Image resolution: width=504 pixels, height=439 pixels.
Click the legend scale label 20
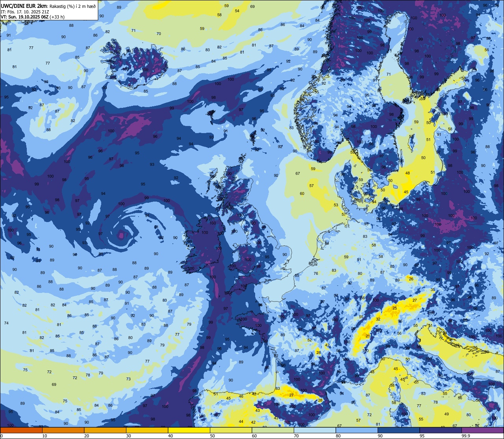click(87, 436)
